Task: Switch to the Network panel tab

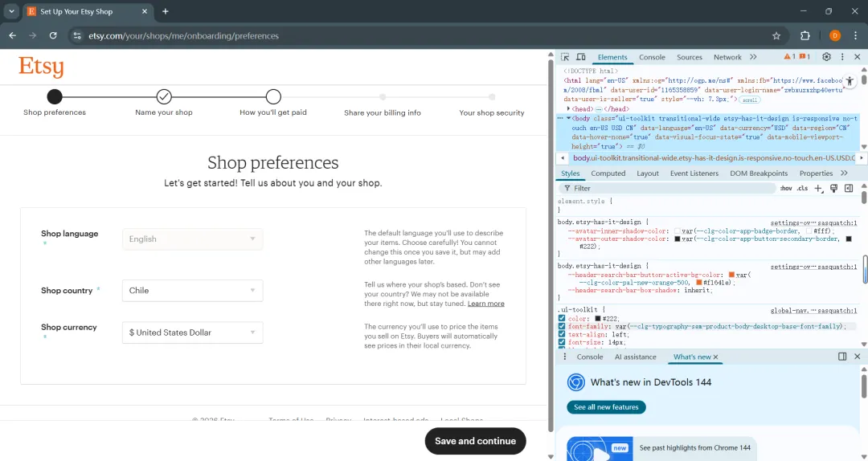Action: [x=727, y=57]
